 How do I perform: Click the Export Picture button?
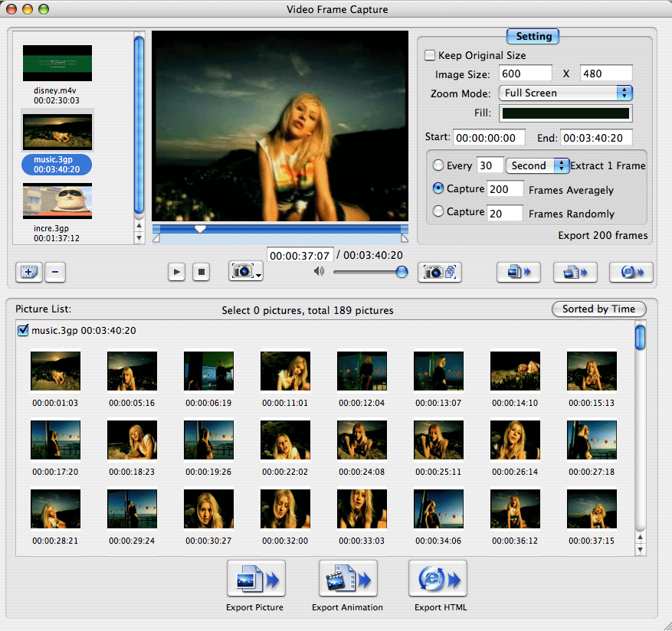255,578
